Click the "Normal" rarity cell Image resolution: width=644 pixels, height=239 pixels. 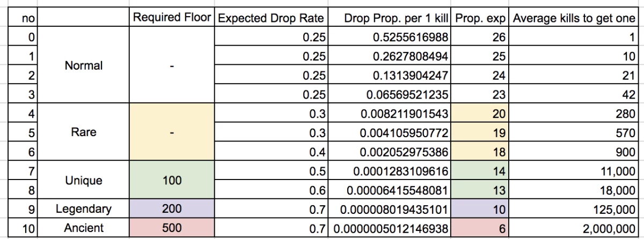click(83, 66)
